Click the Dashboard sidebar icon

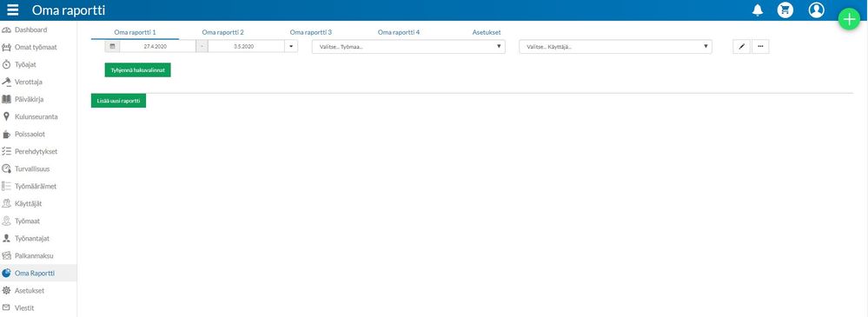tap(7, 30)
